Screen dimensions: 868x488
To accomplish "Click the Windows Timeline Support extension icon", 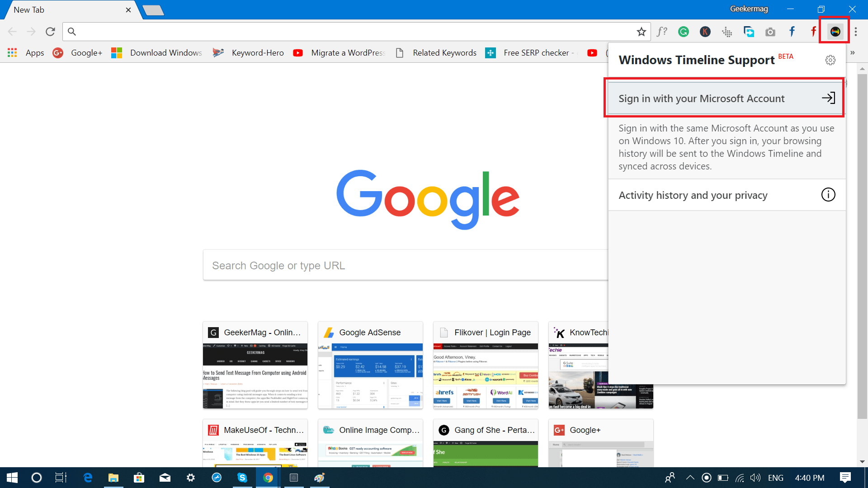I will 835,32.
